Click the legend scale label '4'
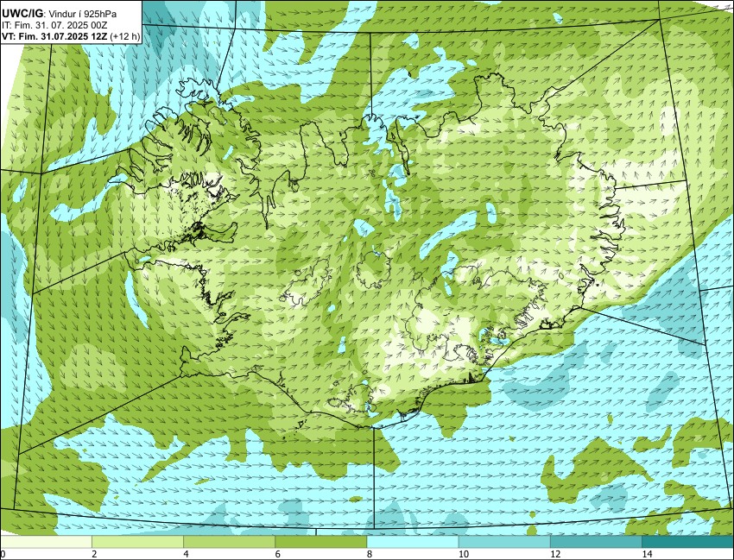This screenshot has height=560, width=734. pyautogui.click(x=187, y=554)
